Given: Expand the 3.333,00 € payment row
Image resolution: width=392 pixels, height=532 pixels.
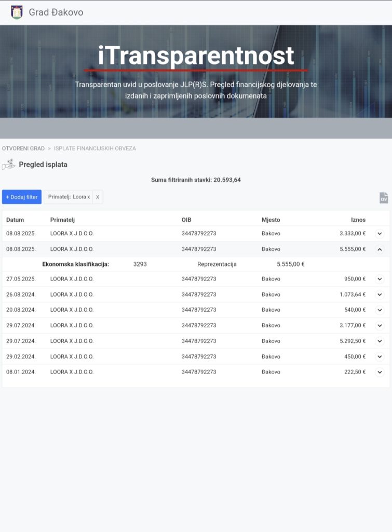Looking at the screenshot, I should [x=380, y=233].
